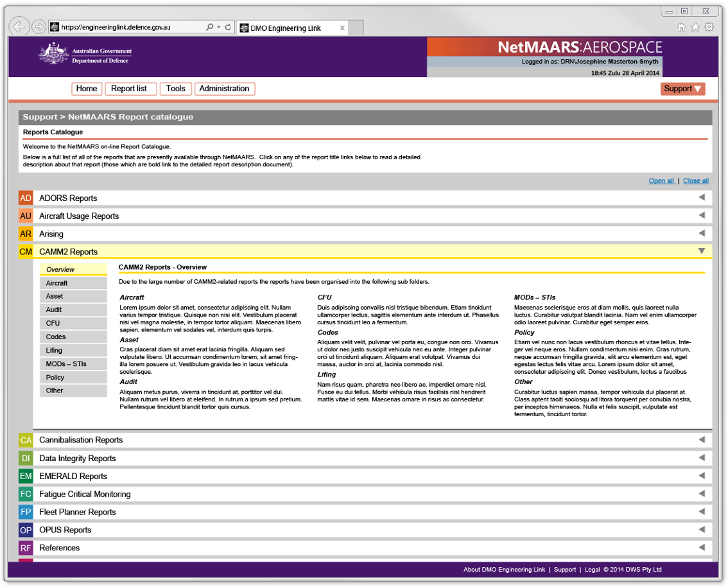This screenshot has height=587, width=728.
Task: Close the DMO Engineering Link tab
Action: tap(342, 28)
